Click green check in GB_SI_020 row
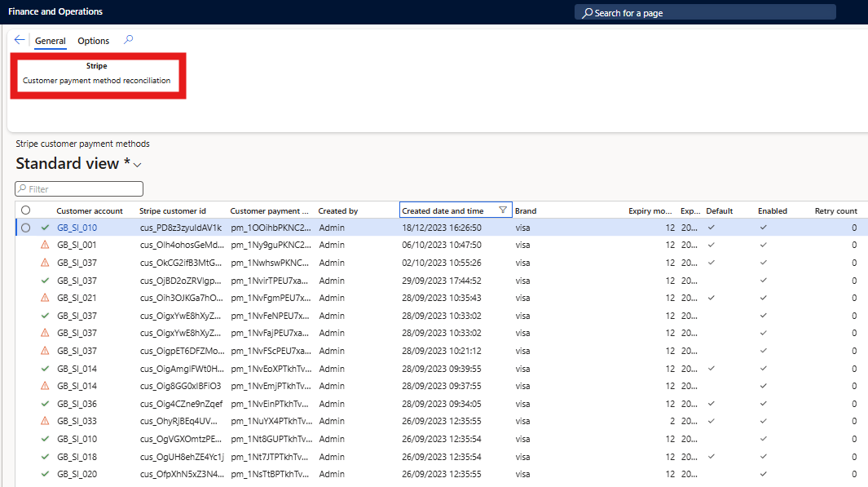The width and height of the screenshot is (868, 487). point(46,474)
